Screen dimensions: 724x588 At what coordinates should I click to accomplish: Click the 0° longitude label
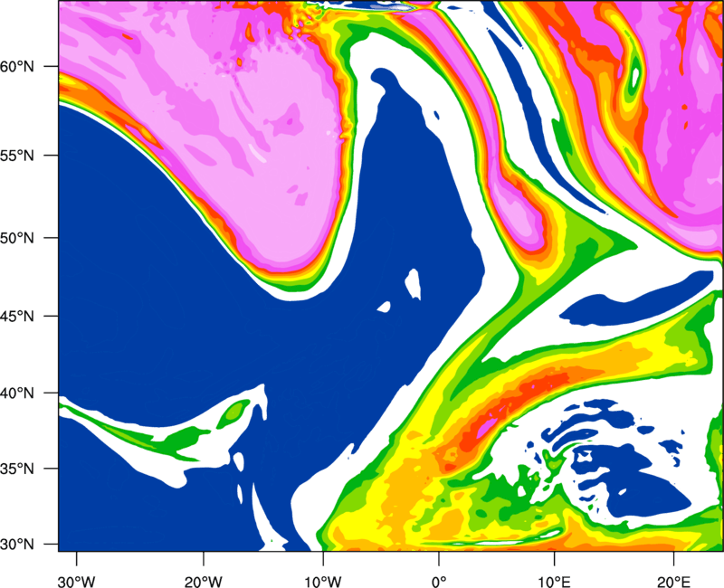[x=439, y=582]
